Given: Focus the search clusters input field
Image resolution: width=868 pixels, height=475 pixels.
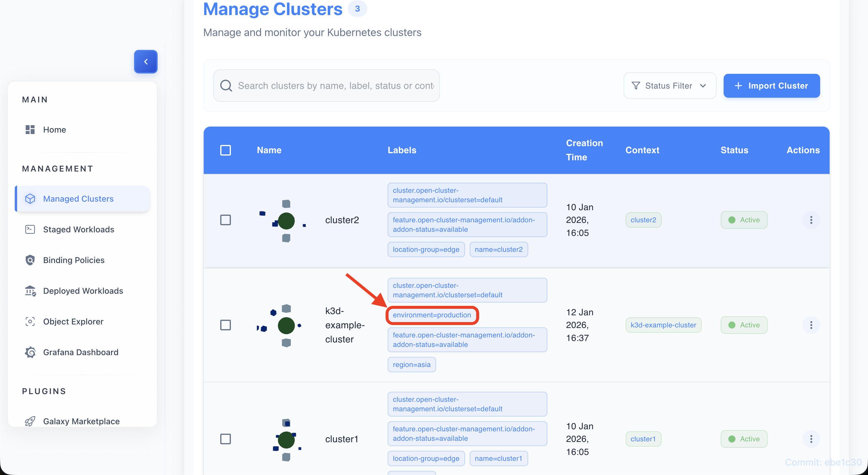Looking at the screenshot, I should point(336,86).
